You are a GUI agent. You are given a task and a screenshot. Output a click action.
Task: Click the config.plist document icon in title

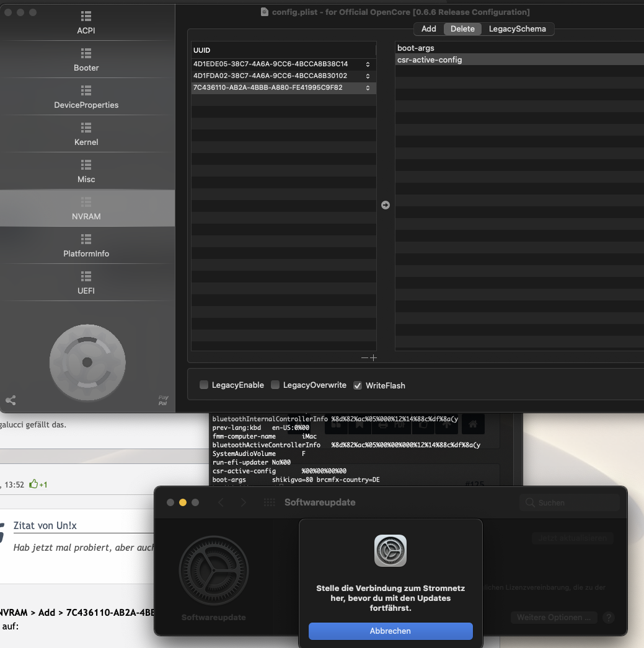265,12
